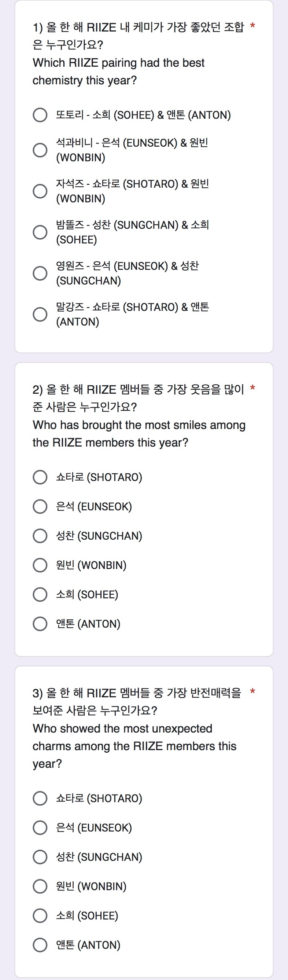Image resolution: width=288 pixels, height=980 pixels.
Task: Choose SOHEE for unexpected charms question
Action: click(x=40, y=915)
